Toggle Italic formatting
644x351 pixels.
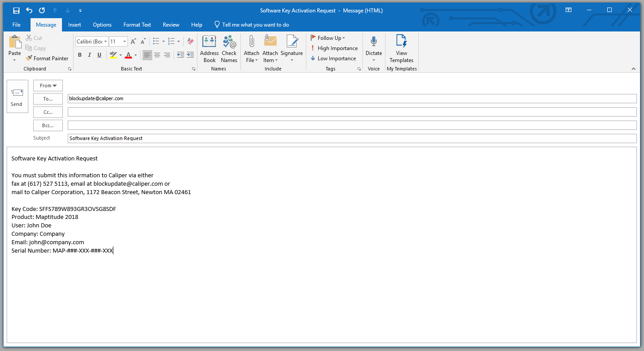(89, 55)
